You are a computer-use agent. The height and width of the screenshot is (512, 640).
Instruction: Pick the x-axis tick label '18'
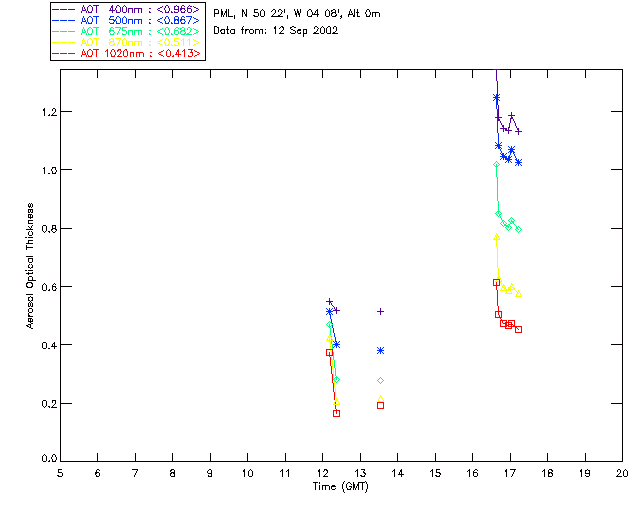(548, 474)
